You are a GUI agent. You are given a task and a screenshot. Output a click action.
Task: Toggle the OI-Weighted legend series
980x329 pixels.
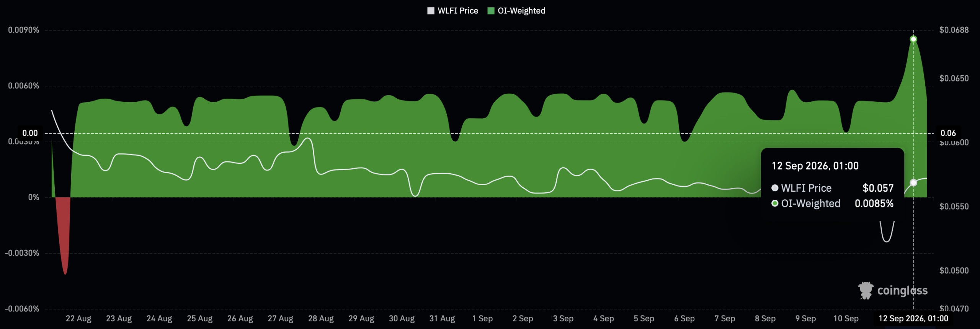516,11
